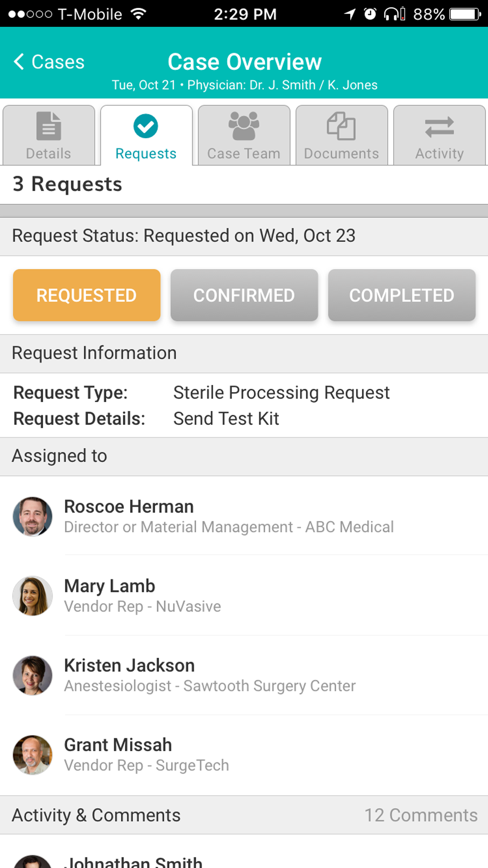Screen dimensions: 488x868
Task: Tap Roscoe Herman's profile photo
Action: [33, 516]
